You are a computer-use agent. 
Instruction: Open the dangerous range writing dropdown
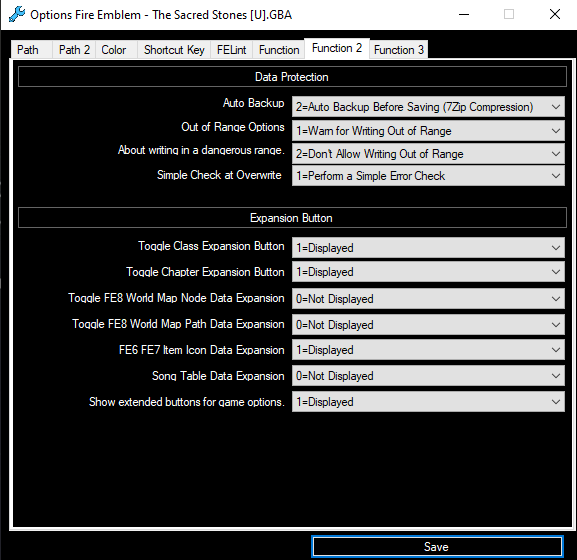coord(428,154)
